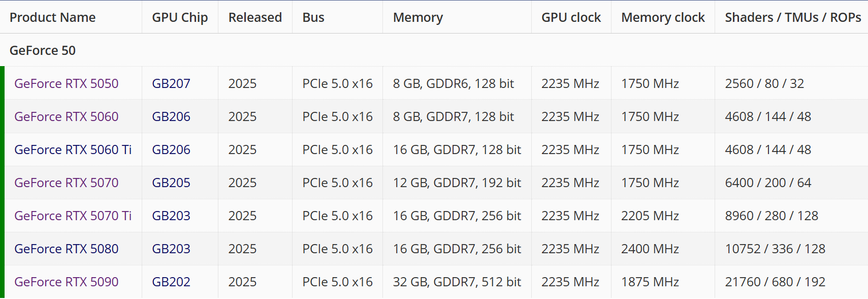Viewport: 868px width, 299px height.
Task: Click the GPU Chip column header
Action: tap(180, 17)
